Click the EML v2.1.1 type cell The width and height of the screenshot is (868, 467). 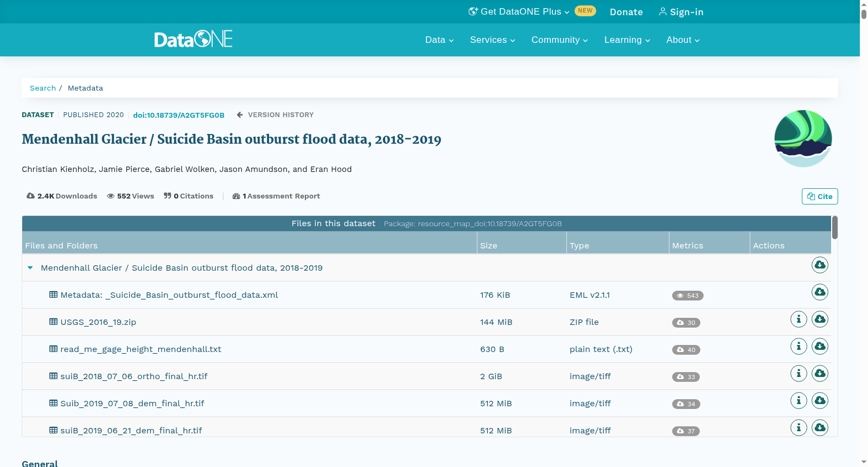pyautogui.click(x=590, y=295)
